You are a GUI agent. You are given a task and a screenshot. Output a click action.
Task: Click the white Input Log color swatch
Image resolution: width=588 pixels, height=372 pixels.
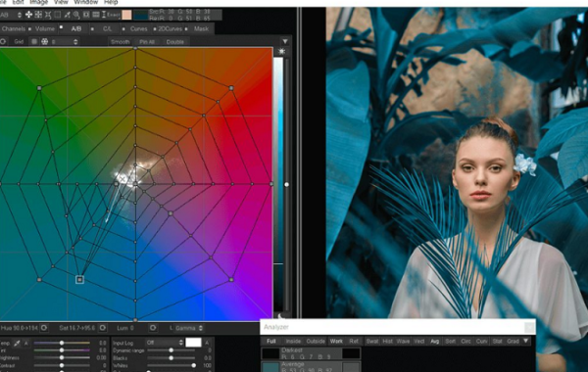click(x=193, y=343)
